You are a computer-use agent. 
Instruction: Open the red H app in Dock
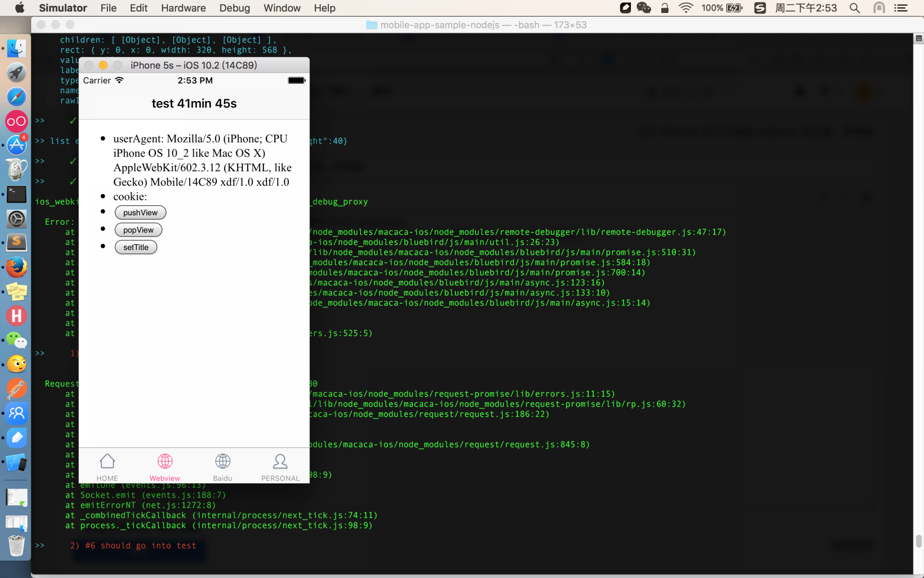(x=16, y=316)
